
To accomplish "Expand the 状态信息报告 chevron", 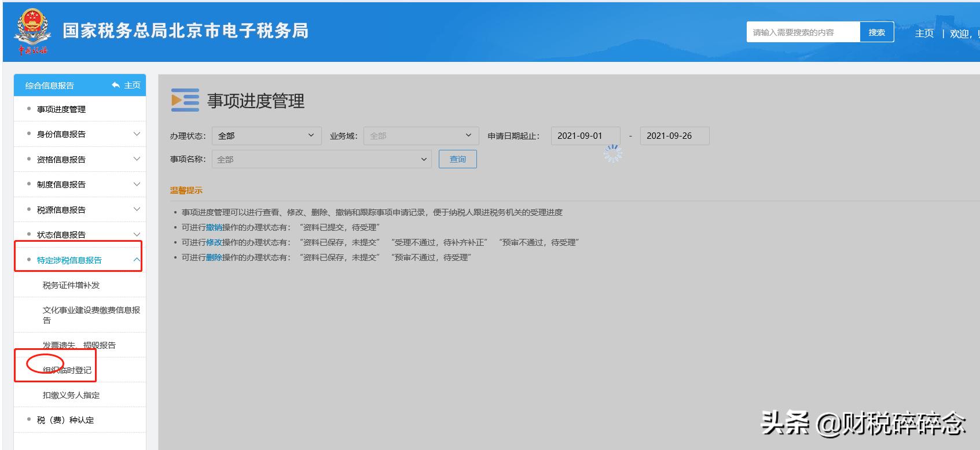I will pos(137,234).
